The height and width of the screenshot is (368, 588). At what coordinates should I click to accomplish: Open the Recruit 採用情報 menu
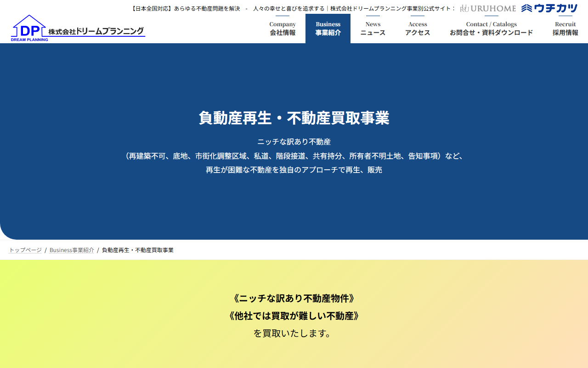pos(565,29)
